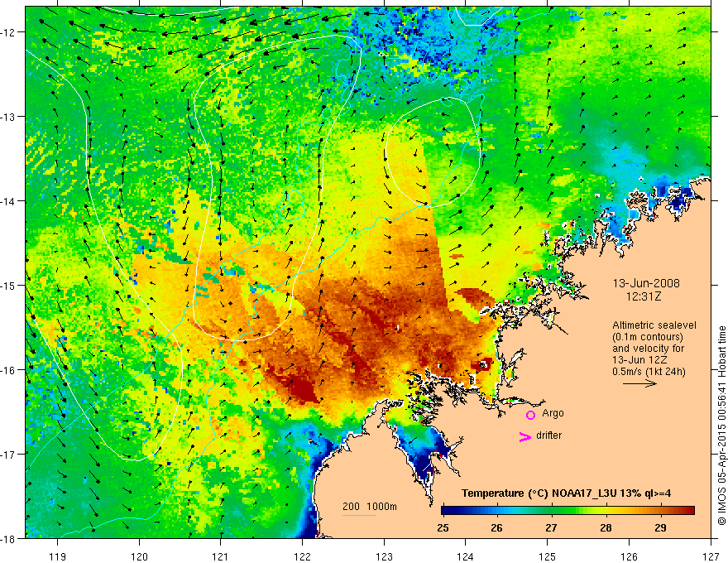The width and height of the screenshot is (728, 563).
Task: Click longitude axis label '121'
Action: [x=221, y=556]
